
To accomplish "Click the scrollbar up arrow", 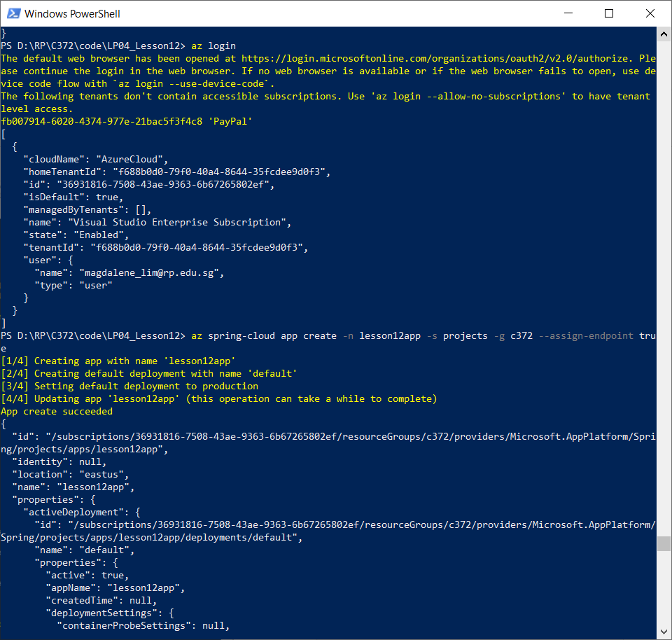I will 664,33.
